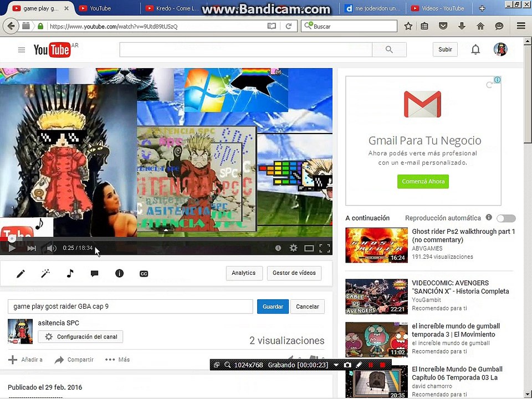
Task: Open a new browser tab
Action: pos(482,8)
